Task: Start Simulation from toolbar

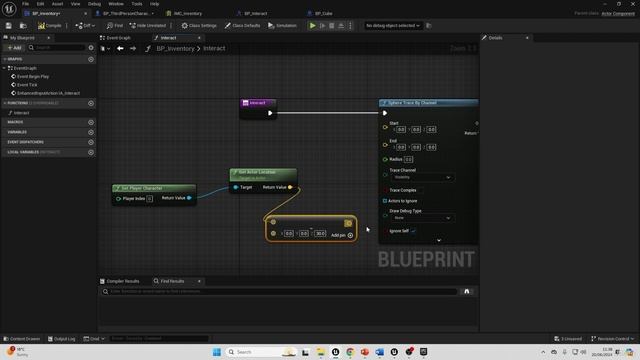Action: point(282,25)
